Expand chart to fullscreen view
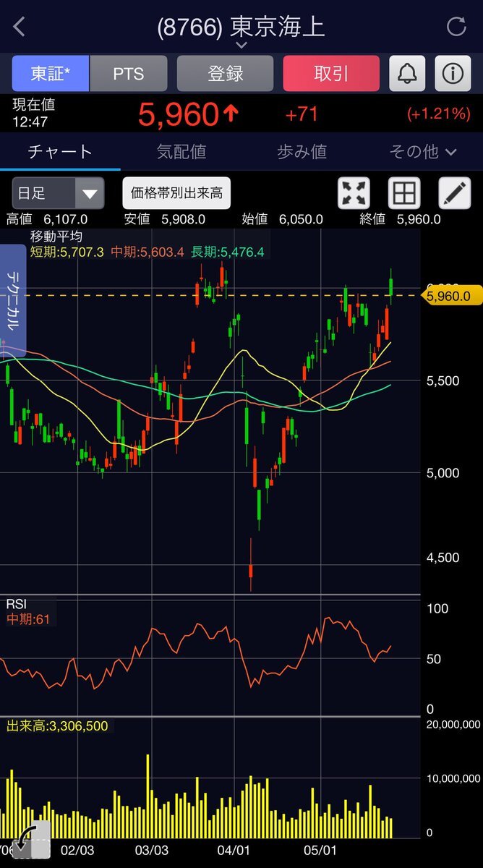 tap(354, 193)
